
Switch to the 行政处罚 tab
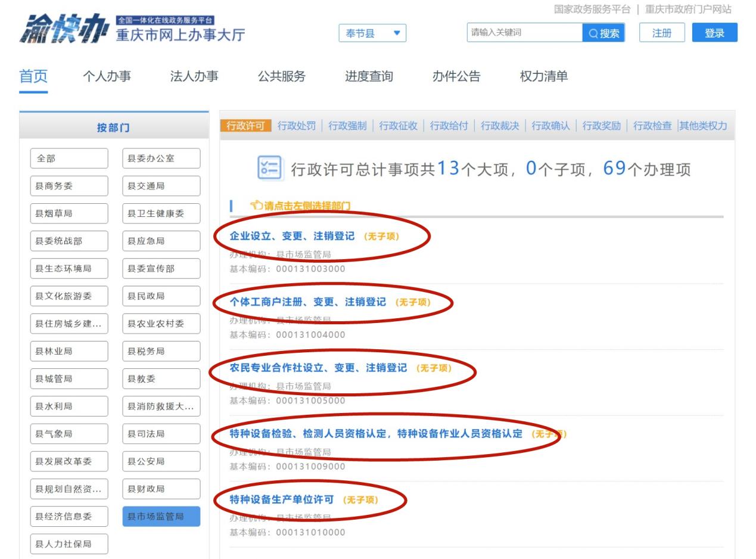tap(297, 126)
